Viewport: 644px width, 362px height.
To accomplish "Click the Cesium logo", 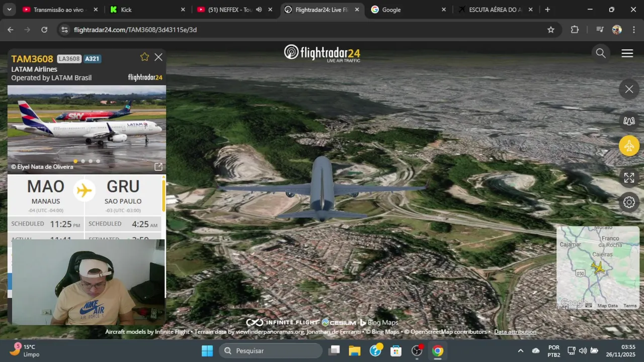I will pos(339,322).
